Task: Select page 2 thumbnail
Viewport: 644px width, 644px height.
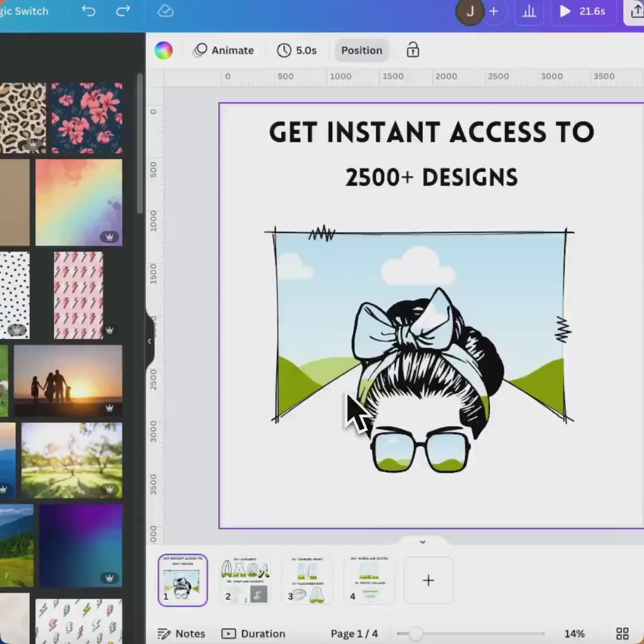Action: (244, 580)
